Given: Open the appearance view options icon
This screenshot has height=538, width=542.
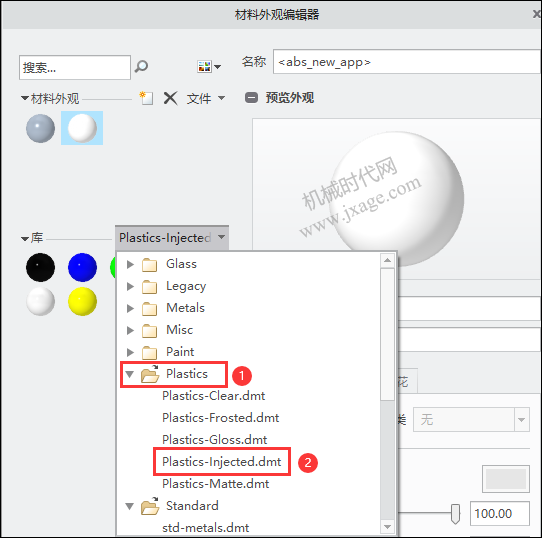Looking at the screenshot, I should click(209, 66).
